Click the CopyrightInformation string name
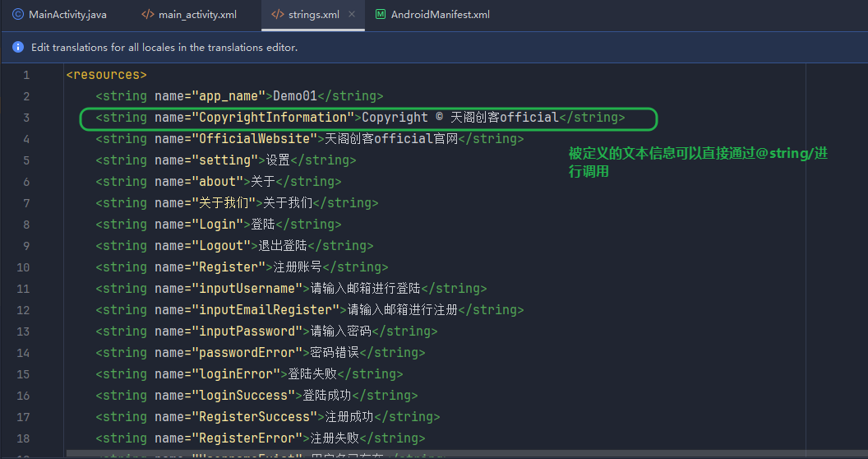868x459 pixels. point(273,118)
